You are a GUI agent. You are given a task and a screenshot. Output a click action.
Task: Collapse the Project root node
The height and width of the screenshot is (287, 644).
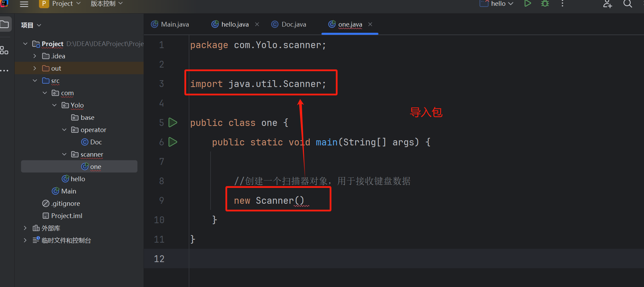(25, 44)
